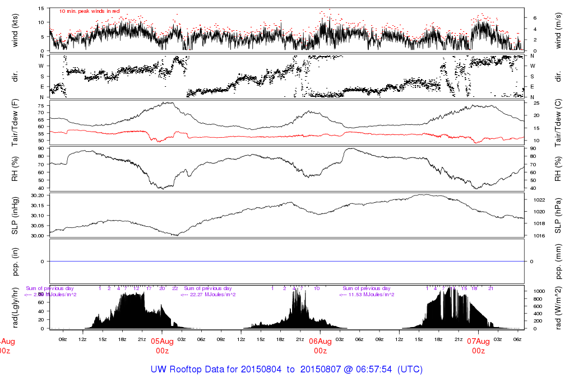
Task: Select the left 'pcp. (in)' axis label
Action: pyautogui.click(x=15, y=262)
